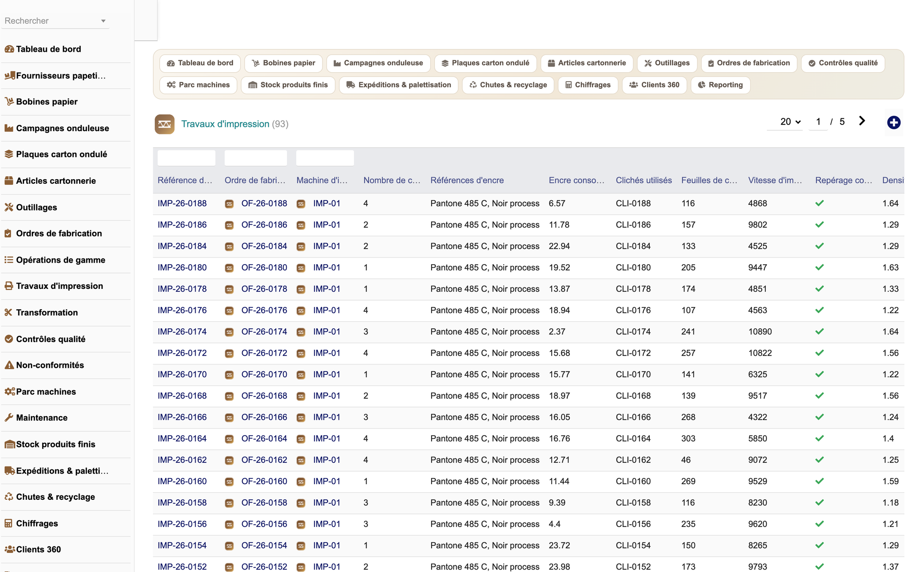Viewport: 924px width, 572px height.
Task: Sort by Clichés utilisés column header
Action: click(643, 181)
